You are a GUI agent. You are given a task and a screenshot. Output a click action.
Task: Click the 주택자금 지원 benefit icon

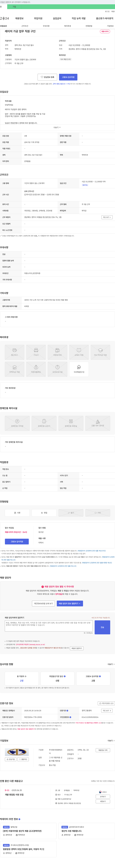coord(14,369)
